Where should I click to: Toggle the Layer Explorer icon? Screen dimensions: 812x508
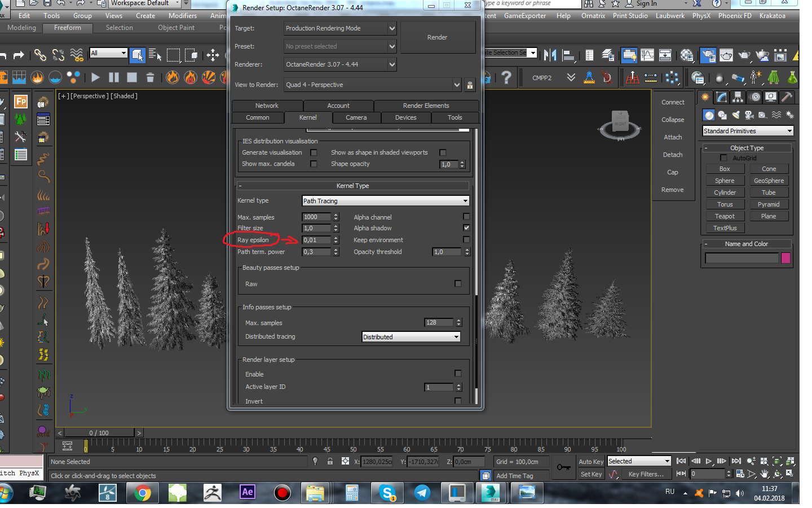coord(608,55)
